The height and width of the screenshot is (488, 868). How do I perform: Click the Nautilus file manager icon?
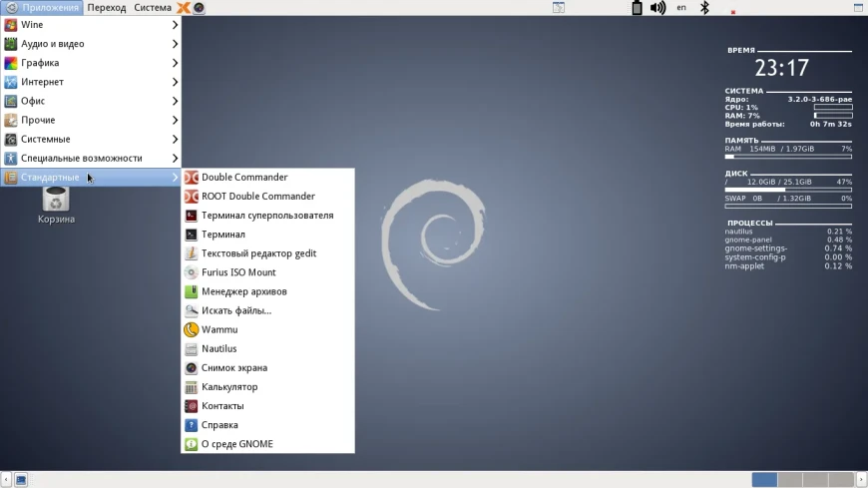191,349
